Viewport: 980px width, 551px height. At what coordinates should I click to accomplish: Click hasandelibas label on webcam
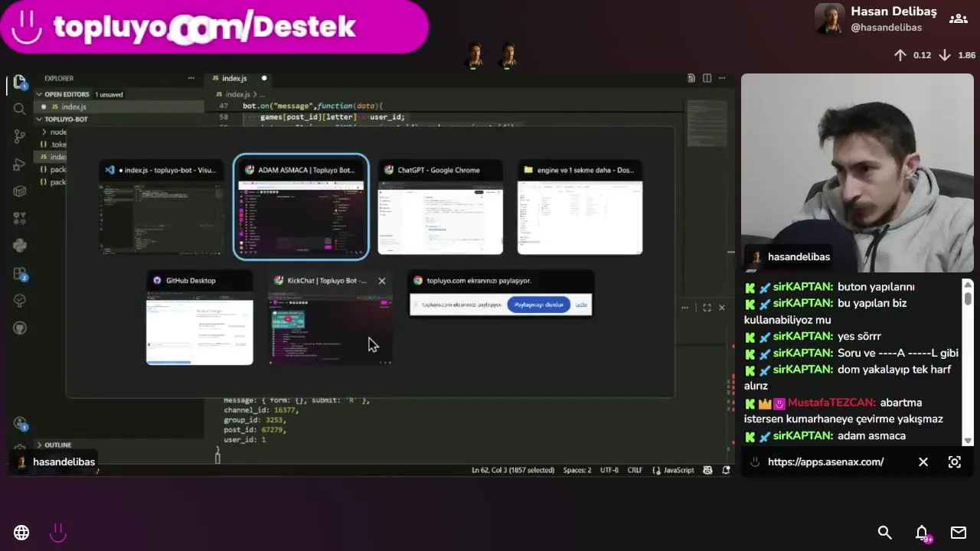[799, 257]
